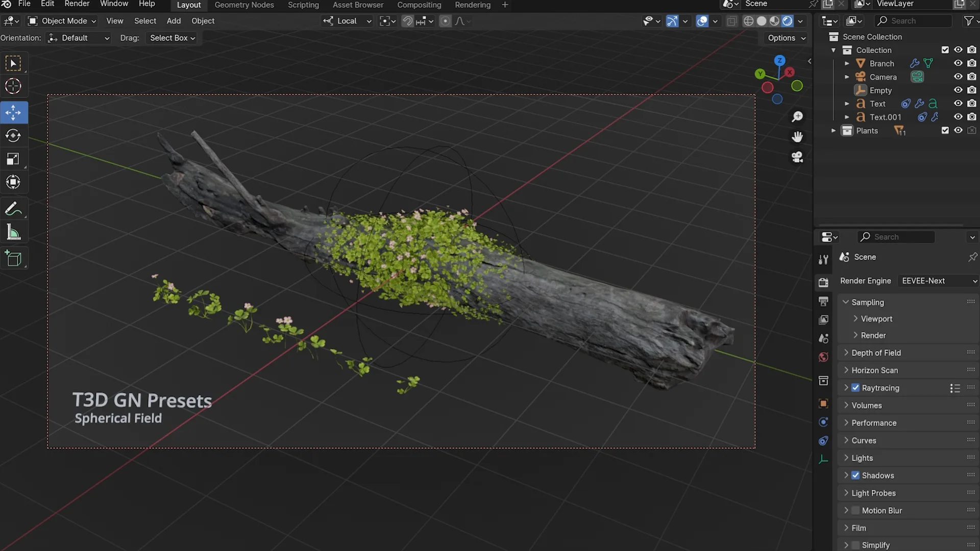
Task: Select the Empty object in outliner
Action: coord(880,90)
